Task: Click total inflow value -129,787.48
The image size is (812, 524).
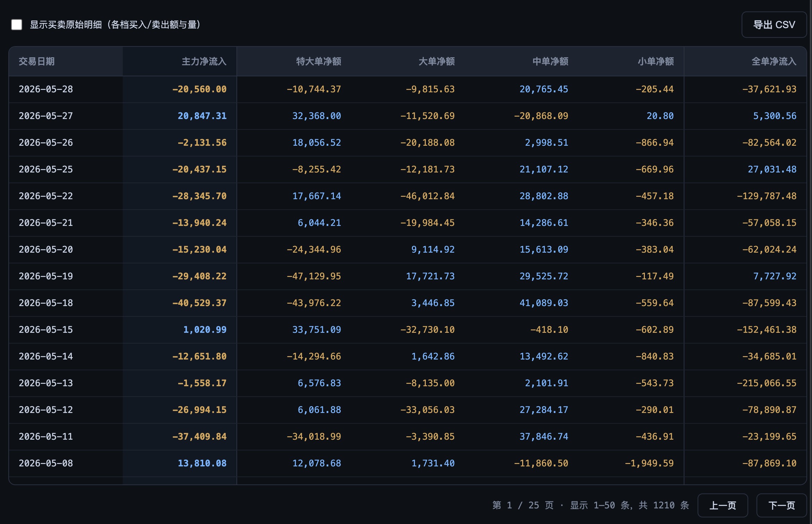Action: (x=767, y=196)
